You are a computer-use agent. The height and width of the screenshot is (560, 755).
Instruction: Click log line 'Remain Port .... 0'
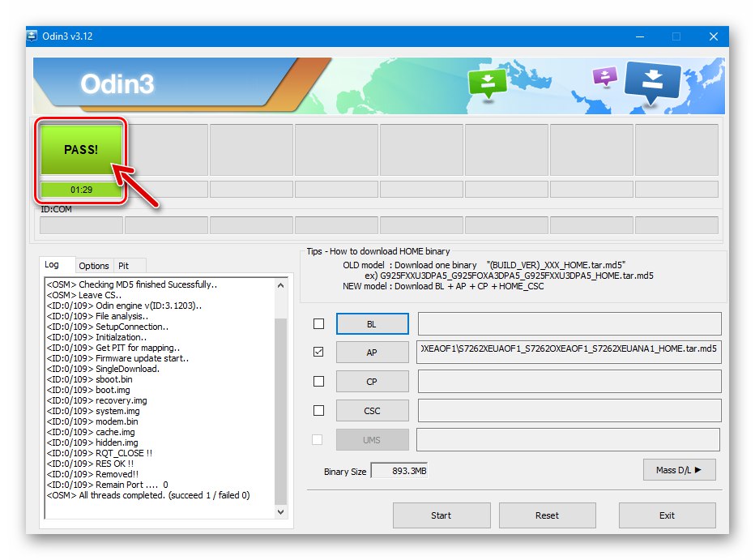click(107, 485)
